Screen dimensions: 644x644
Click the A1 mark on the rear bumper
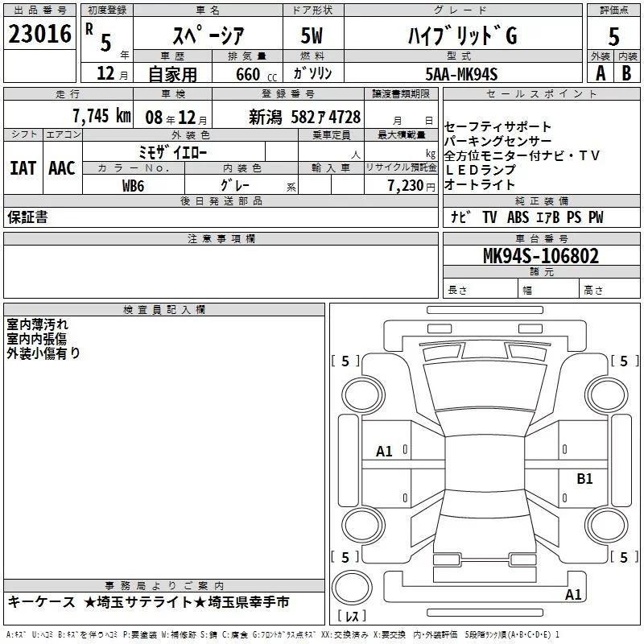(573, 595)
